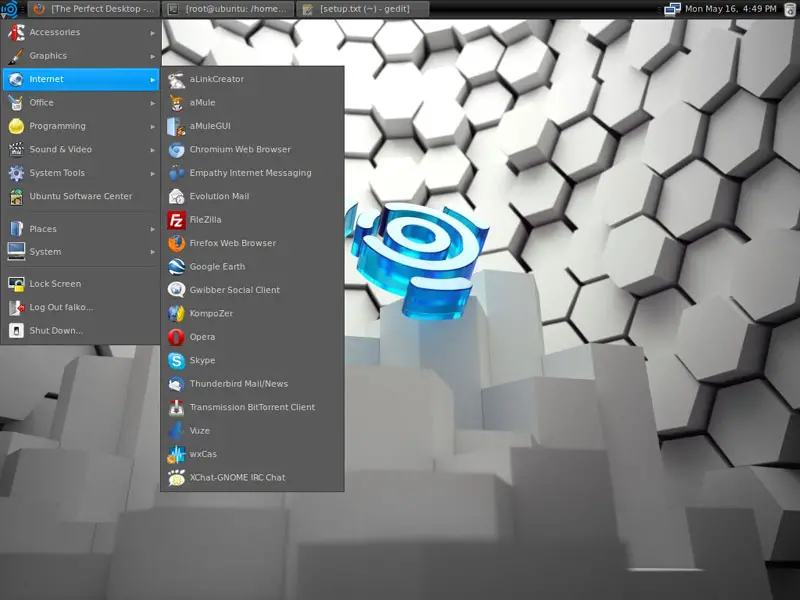Screen dimensions: 800x600
Task: Open Transmission BitTorrent Client icon
Action: [x=177, y=407]
